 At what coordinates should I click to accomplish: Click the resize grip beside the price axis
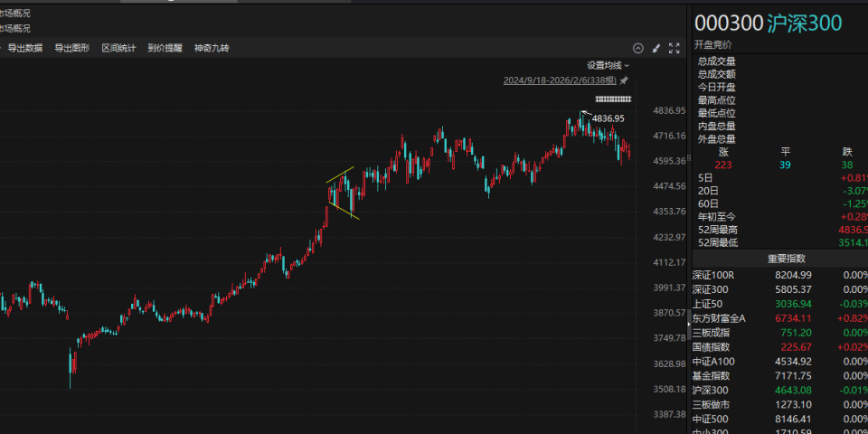pyautogui.click(x=689, y=157)
